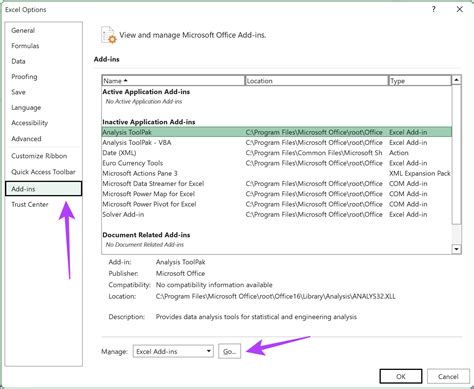Click XML Expansion Pack type cell
Screen dimensions: 474x389
420,173
